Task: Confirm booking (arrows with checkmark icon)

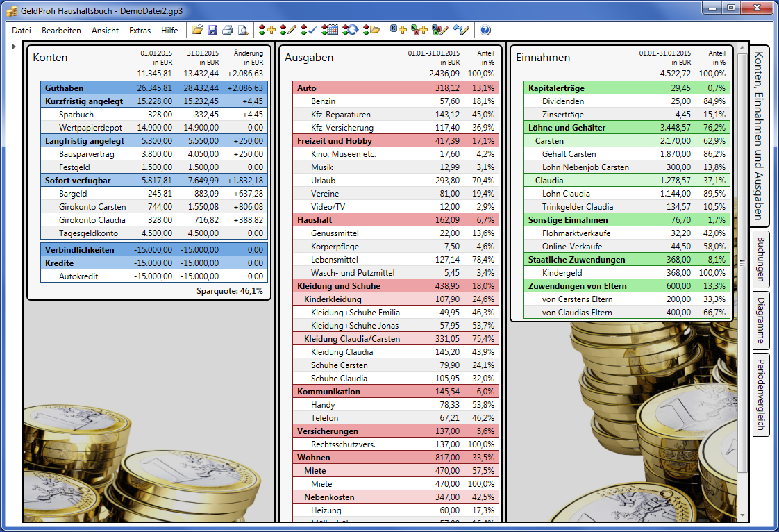Action: point(308,30)
